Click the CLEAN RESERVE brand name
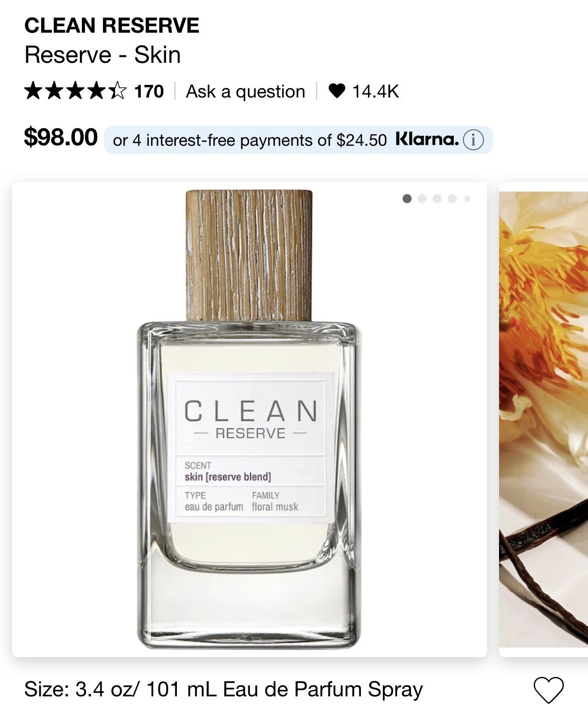Image resolution: width=588 pixels, height=723 pixels. (x=112, y=26)
